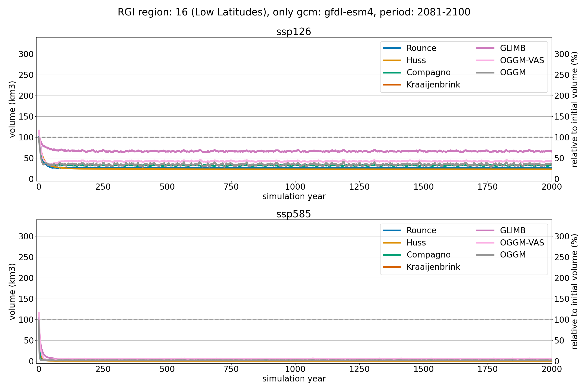This screenshot has height=392, width=588.
Task: Click GLIMB purple swatch in ssp126 legend
Action: (485, 48)
